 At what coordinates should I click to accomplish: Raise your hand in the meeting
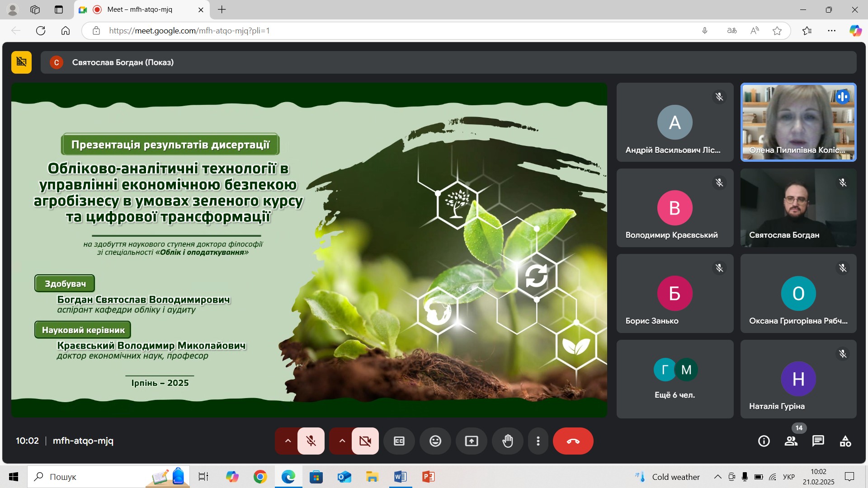(508, 441)
